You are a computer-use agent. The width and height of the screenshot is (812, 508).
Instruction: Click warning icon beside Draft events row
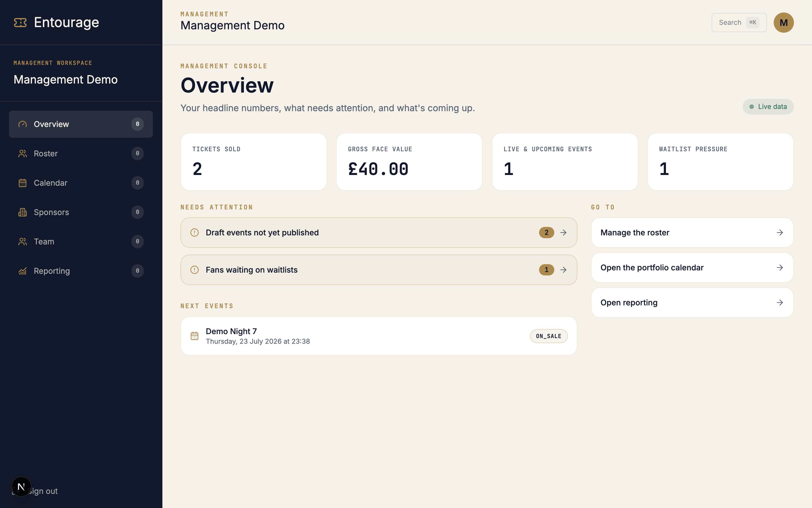pos(195,233)
